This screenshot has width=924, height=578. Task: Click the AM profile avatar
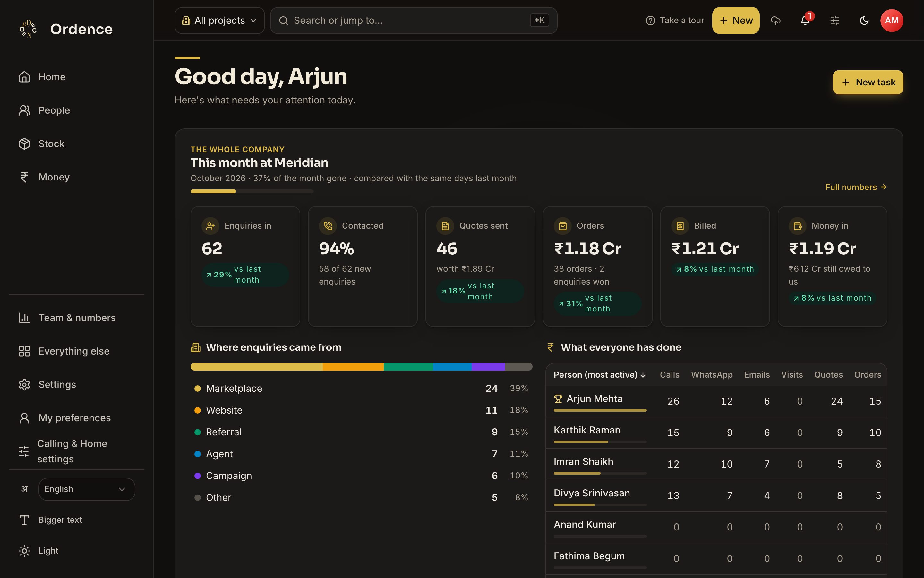(892, 20)
